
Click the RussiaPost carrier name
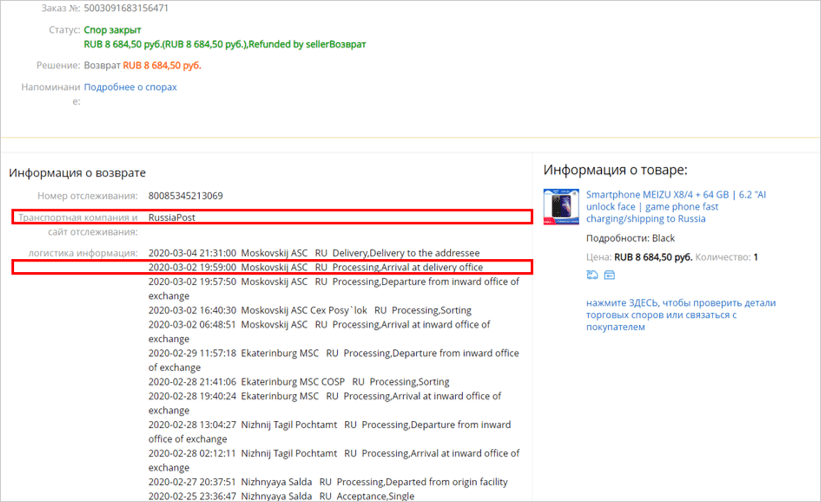tap(172, 217)
